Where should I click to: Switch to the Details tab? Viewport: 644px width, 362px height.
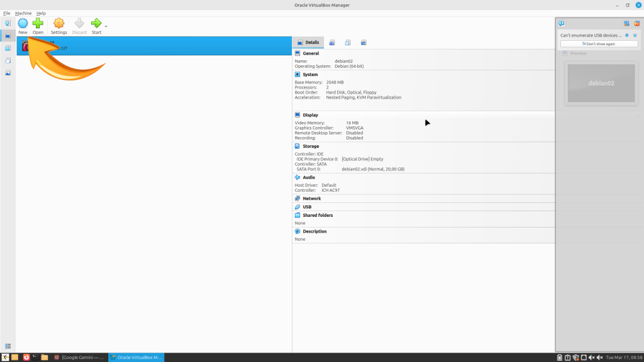pyautogui.click(x=308, y=43)
